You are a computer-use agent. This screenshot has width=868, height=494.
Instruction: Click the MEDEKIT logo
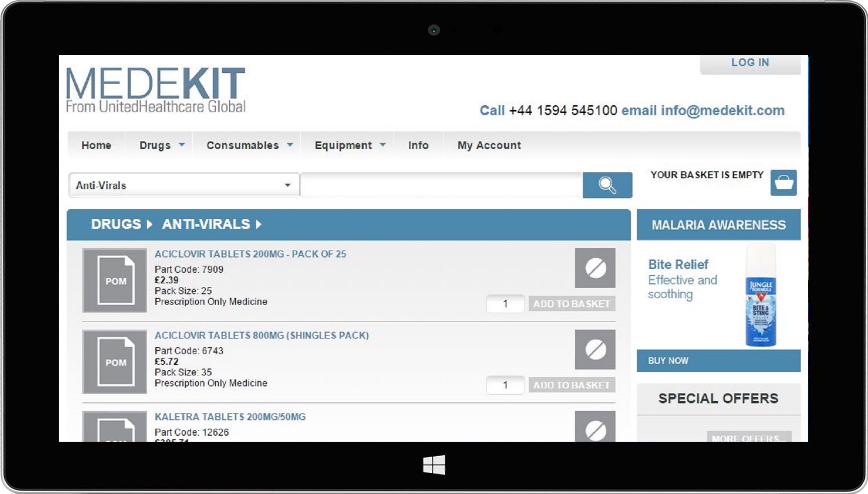pyautogui.click(x=156, y=90)
